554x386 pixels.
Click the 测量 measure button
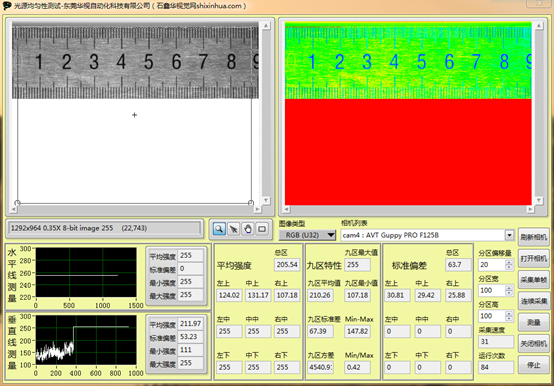point(534,322)
